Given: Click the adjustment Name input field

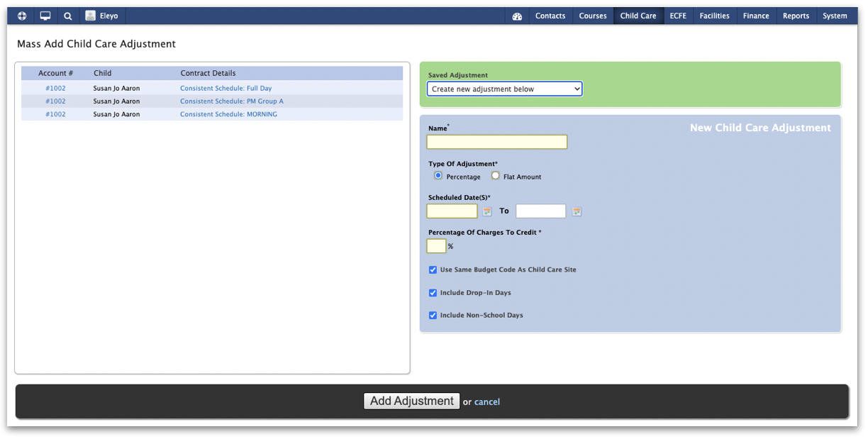Looking at the screenshot, I should coord(496,142).
